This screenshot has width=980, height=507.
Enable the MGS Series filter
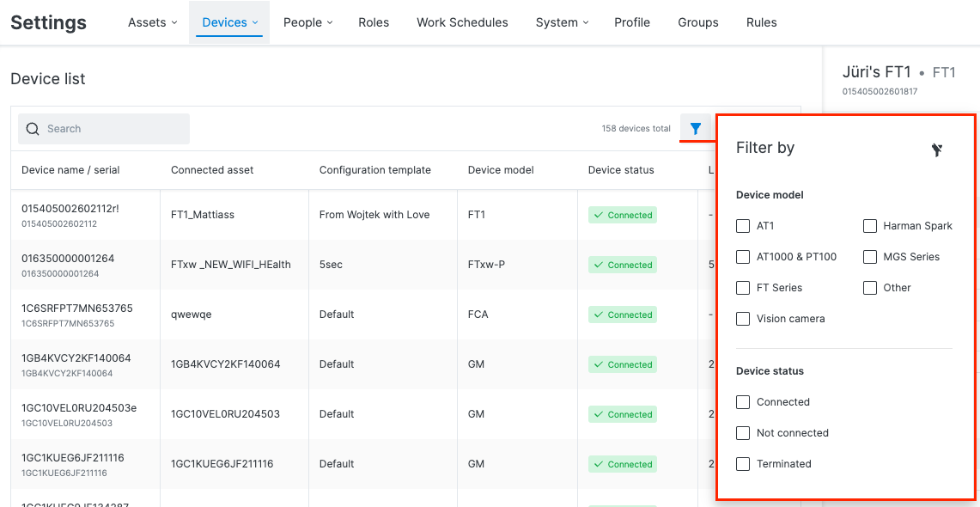[x=870, y=257]
